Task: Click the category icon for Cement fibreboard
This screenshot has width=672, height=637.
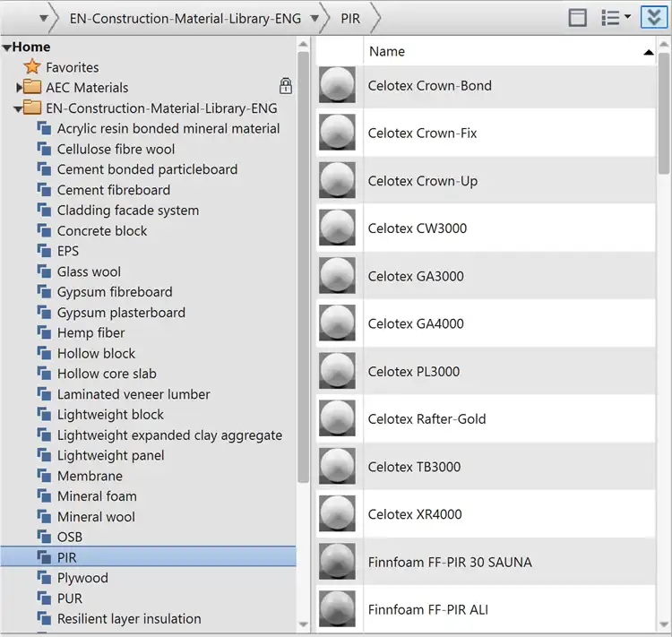Action: click(44, 189)
